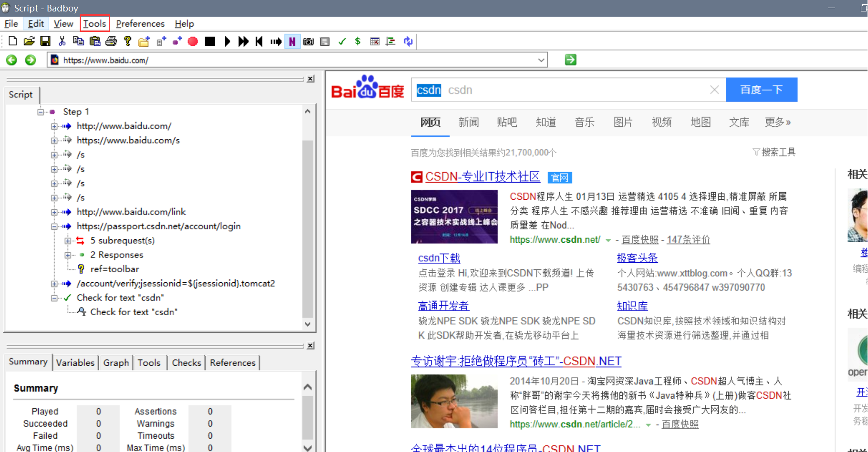
Task: Add an assertion with the green checkmark icon
Action: [x=342, y=41]
